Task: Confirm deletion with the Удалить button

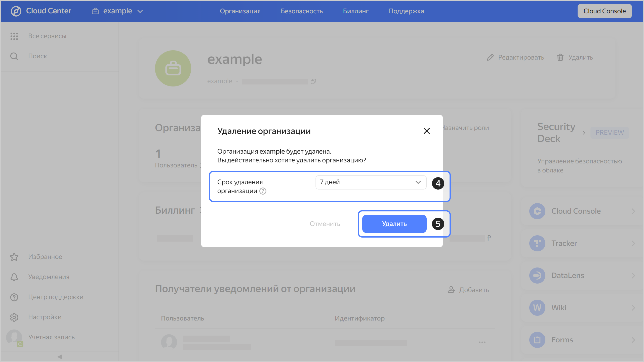Action: 394,223
